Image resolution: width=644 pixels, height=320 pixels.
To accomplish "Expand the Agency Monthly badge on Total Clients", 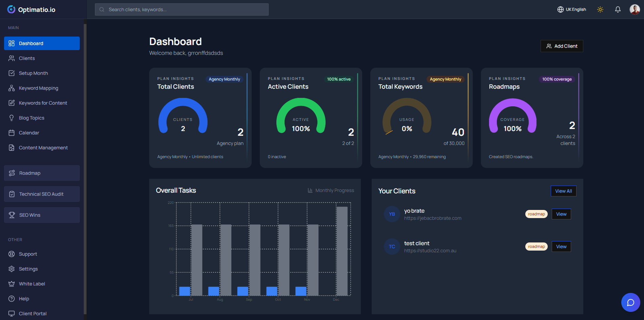I will [224, 79].
